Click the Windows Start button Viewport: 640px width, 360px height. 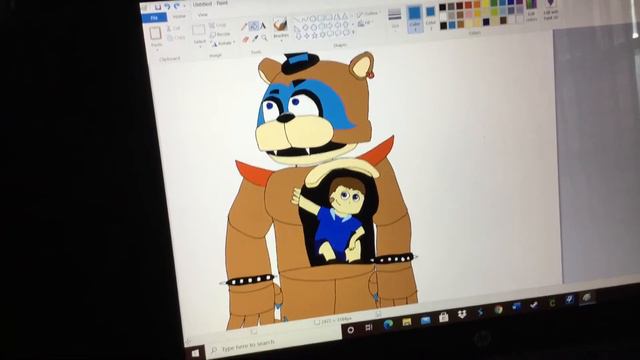pyautogui.click(x=195, y=353)
